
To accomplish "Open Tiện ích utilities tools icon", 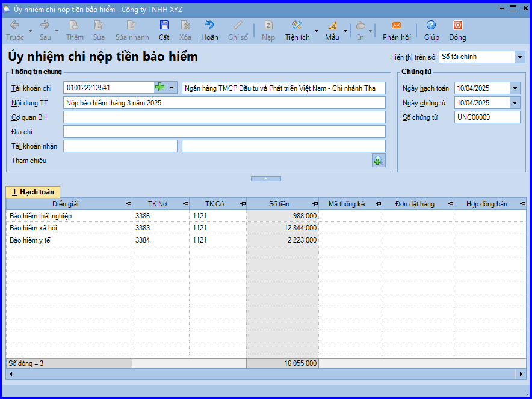I will (297, 25).
